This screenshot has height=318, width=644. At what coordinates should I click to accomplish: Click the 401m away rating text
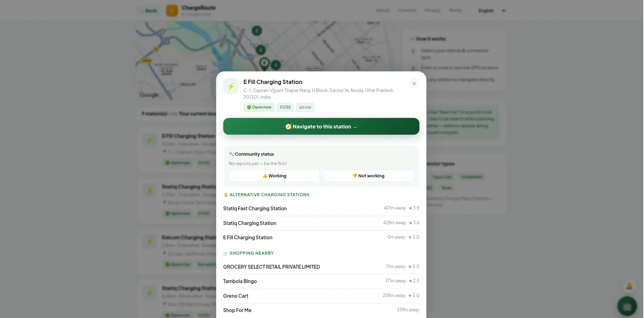[401, 208]
